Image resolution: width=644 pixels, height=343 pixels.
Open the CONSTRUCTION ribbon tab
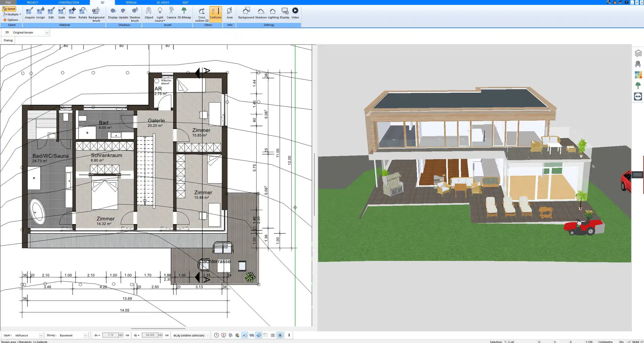point(69,3)
